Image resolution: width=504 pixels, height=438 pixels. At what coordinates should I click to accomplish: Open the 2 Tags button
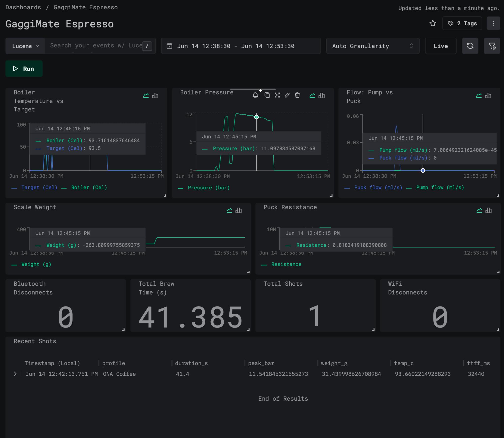click(x=462, y=23)
